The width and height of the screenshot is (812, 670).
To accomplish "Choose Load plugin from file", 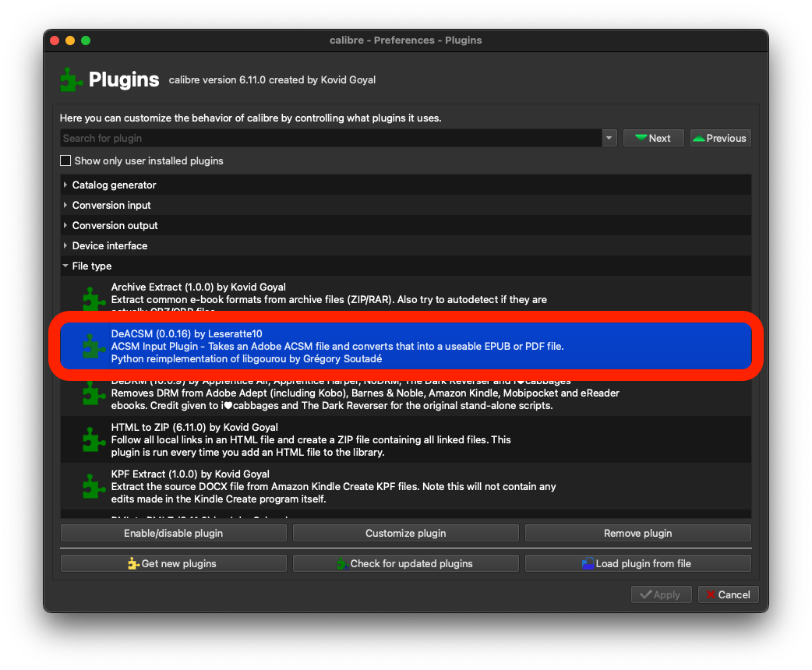I will [x=638, y=563].
